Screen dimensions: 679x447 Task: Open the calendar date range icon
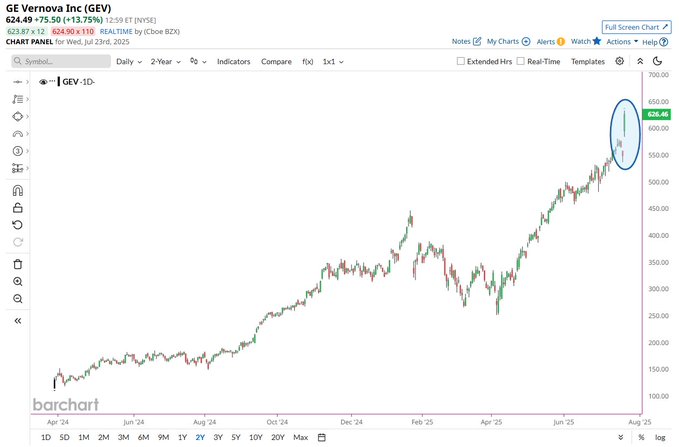[x=321, y=437]
